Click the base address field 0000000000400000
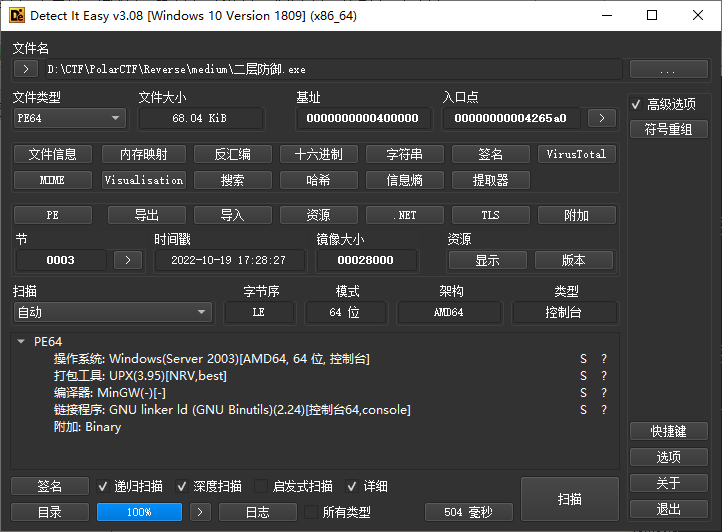Image resolution: width=722 pixels, height=532 pixels. (x=363, y=118)
